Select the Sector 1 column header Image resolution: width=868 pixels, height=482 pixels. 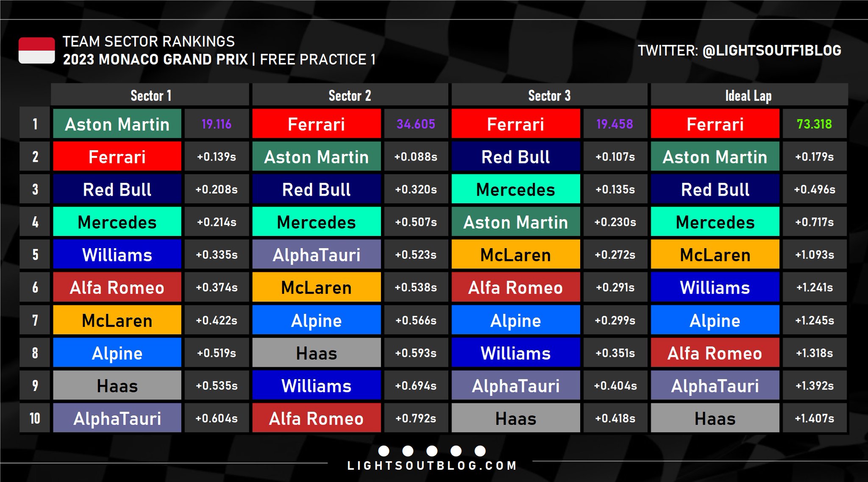pos(150,95)
